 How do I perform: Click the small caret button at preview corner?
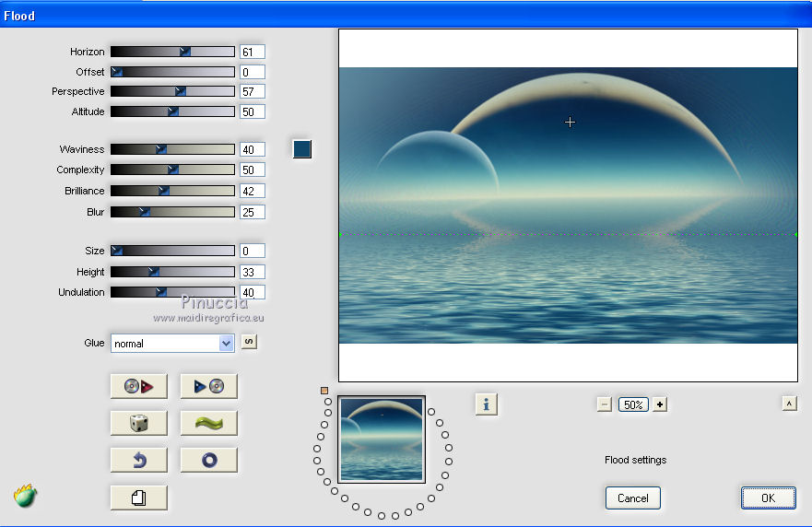tap(789, 404)
